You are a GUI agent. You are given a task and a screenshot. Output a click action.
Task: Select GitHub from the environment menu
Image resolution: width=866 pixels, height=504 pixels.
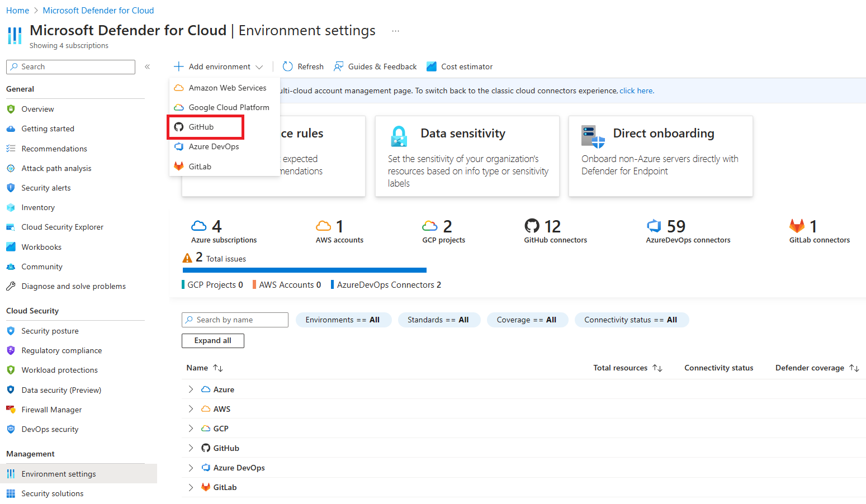[201, 127]
